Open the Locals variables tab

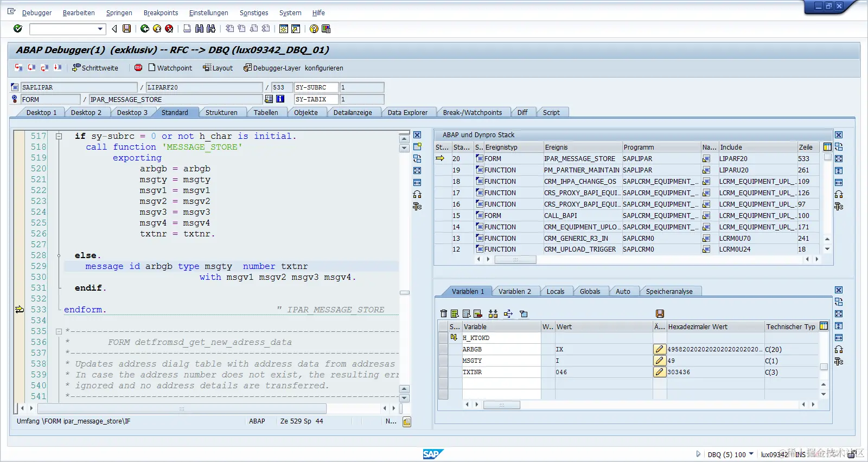coord(556,292)
